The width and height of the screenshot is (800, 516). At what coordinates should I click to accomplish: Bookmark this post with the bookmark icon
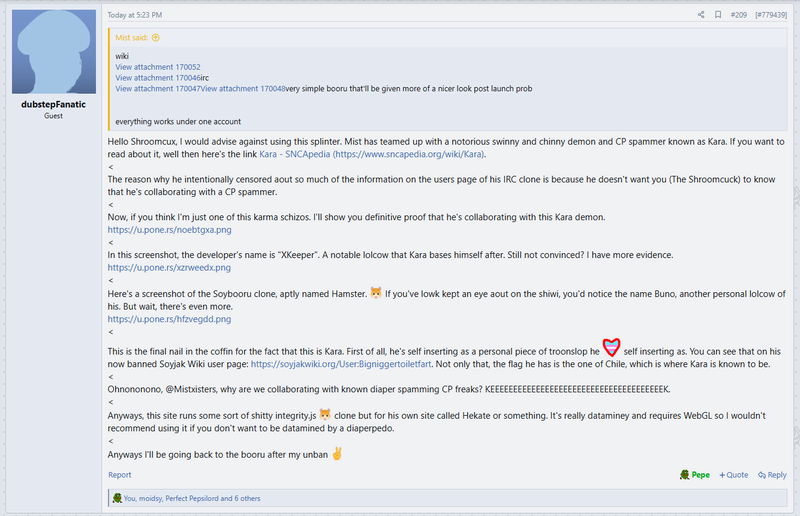tap(718, 15)
